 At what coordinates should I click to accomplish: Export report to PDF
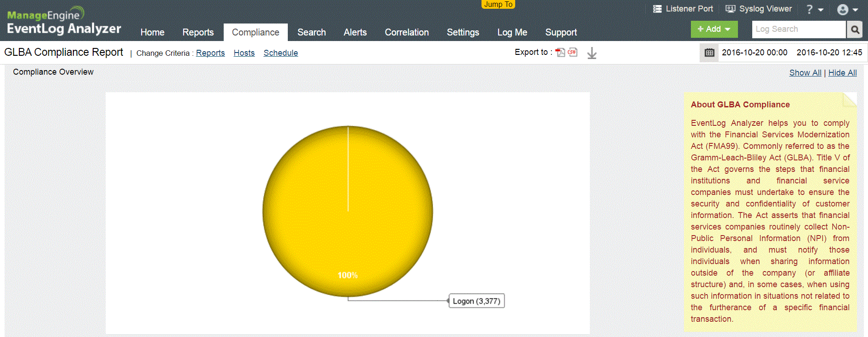[560, 53]
